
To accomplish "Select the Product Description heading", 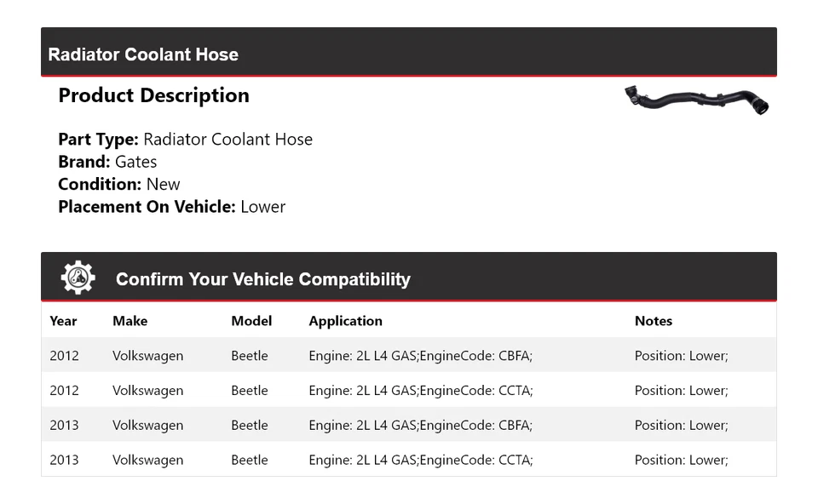I will (x=153, y=95).
